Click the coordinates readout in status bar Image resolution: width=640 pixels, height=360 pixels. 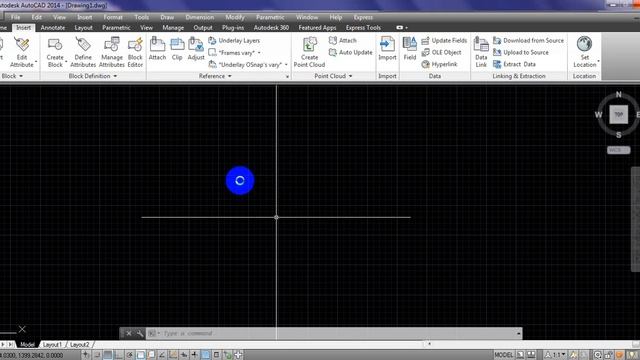(x=32, y=356)
